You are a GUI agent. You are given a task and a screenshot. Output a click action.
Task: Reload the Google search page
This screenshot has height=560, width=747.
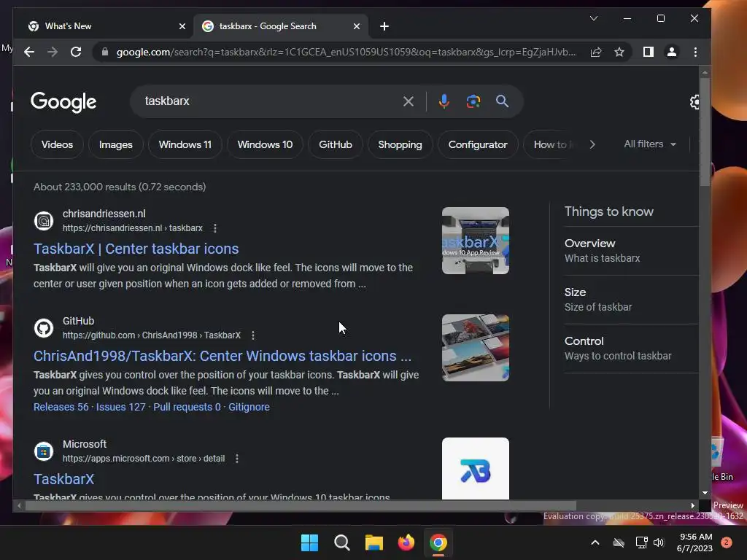pos(76,52)
